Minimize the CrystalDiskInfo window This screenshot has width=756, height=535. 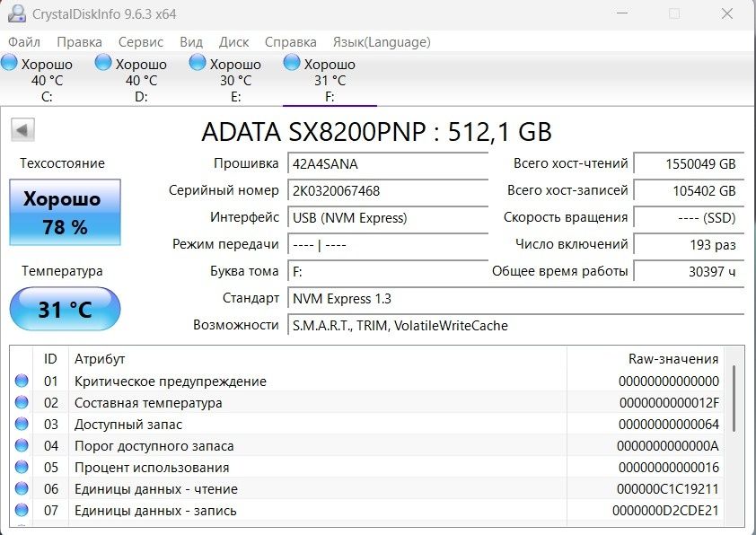click(x=622, y=13)
